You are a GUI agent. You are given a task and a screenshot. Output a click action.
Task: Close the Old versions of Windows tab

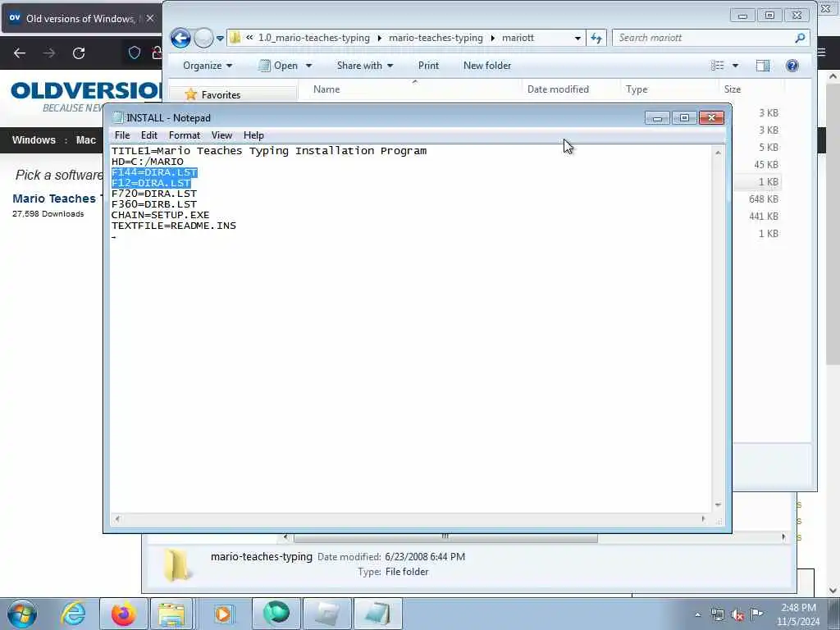150,18
